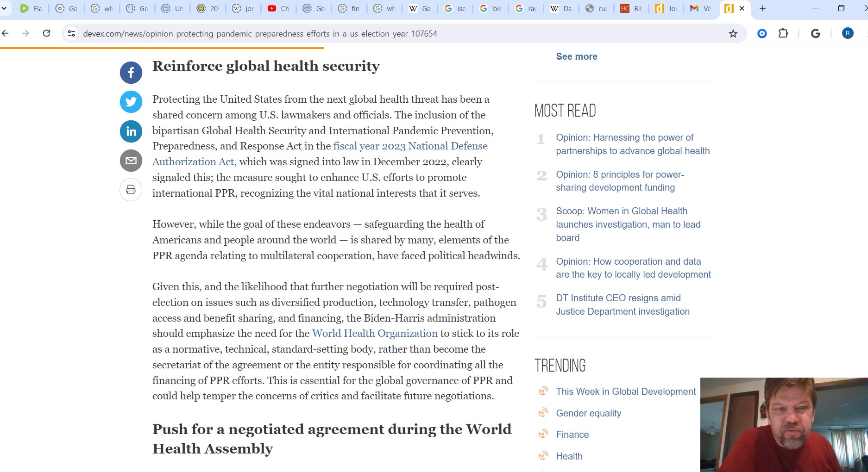Viewport: 868px width, 472px height.
Task: Reload the current Devex page
Action: [46, 33]
